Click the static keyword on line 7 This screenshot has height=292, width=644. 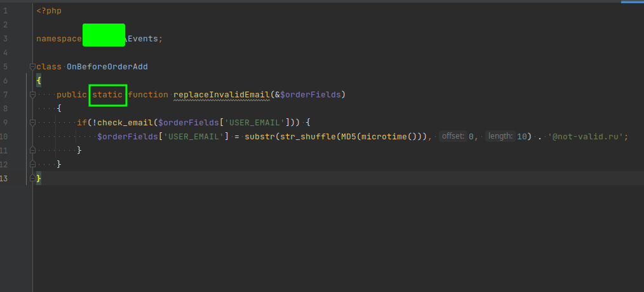click(107, 95)
